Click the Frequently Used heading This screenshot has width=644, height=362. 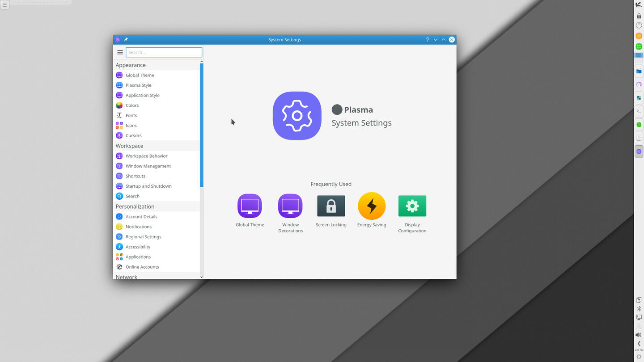(x=331, y=184)
